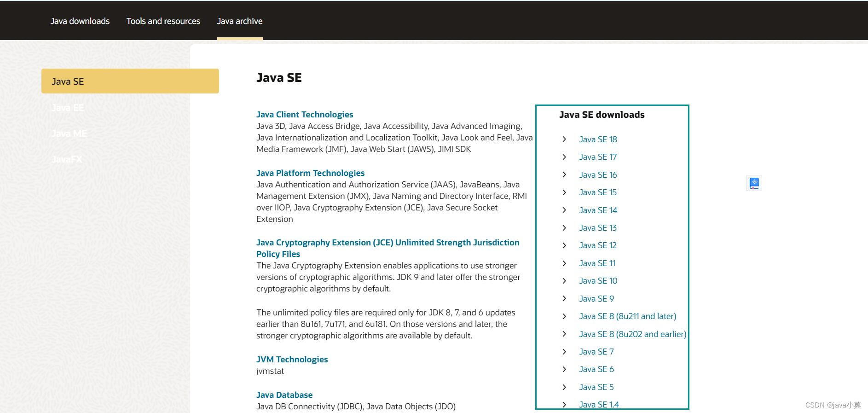The width and height of the screenshot is (868, 413).
Task: Expand the chevron beside Java SE 16
Action: 564,175
